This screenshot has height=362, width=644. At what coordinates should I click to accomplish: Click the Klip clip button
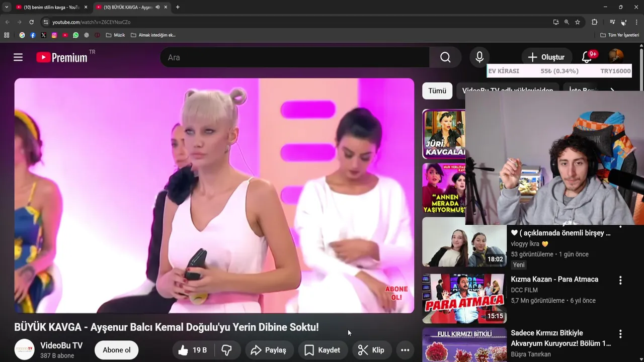(371, 350)
